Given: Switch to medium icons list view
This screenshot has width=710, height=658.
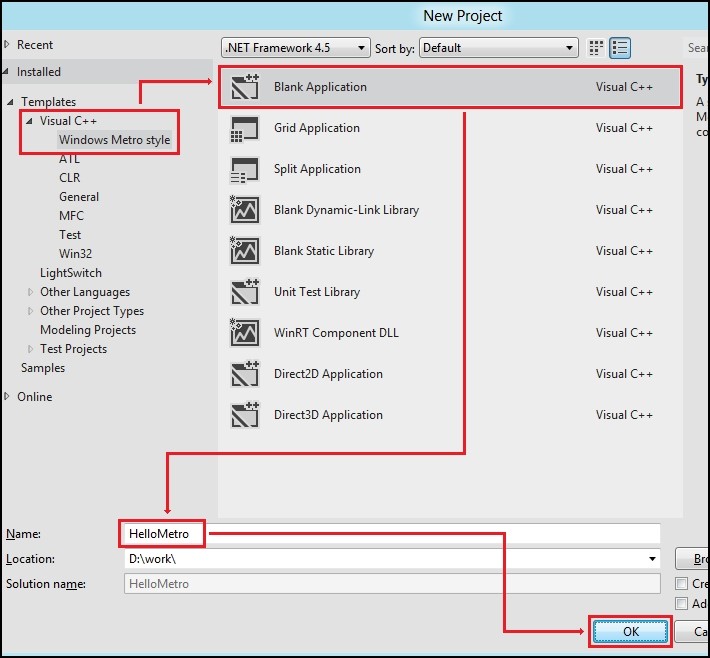Looking at the screenshot, I should [621, 48].
